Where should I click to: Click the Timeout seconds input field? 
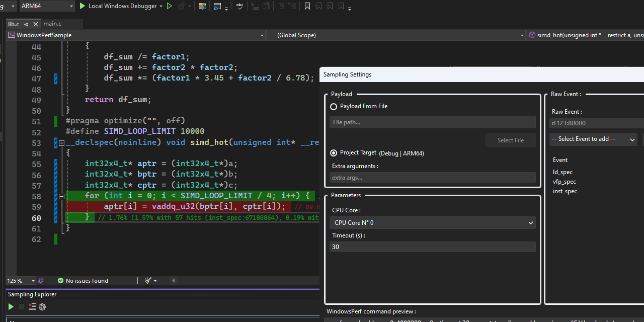(x=433, y=247)
